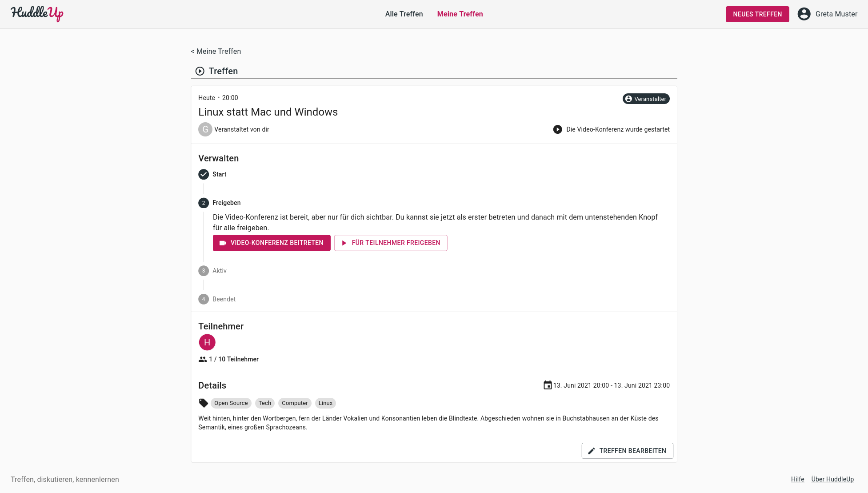Screen dimensions: 868x493
Task: Join via Video-Konferenz beitreten button
Action: coord(272,243)
